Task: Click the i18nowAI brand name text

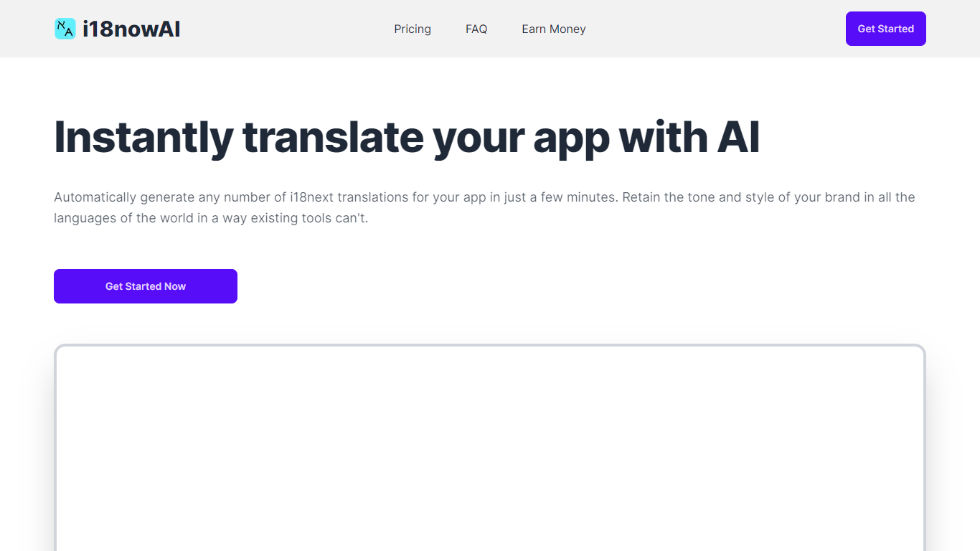Action: pos(131,29)
